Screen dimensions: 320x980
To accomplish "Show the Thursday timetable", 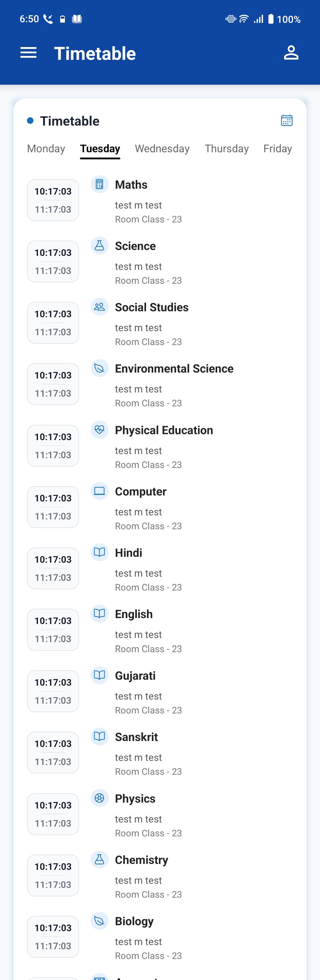I will coord(226,148).
